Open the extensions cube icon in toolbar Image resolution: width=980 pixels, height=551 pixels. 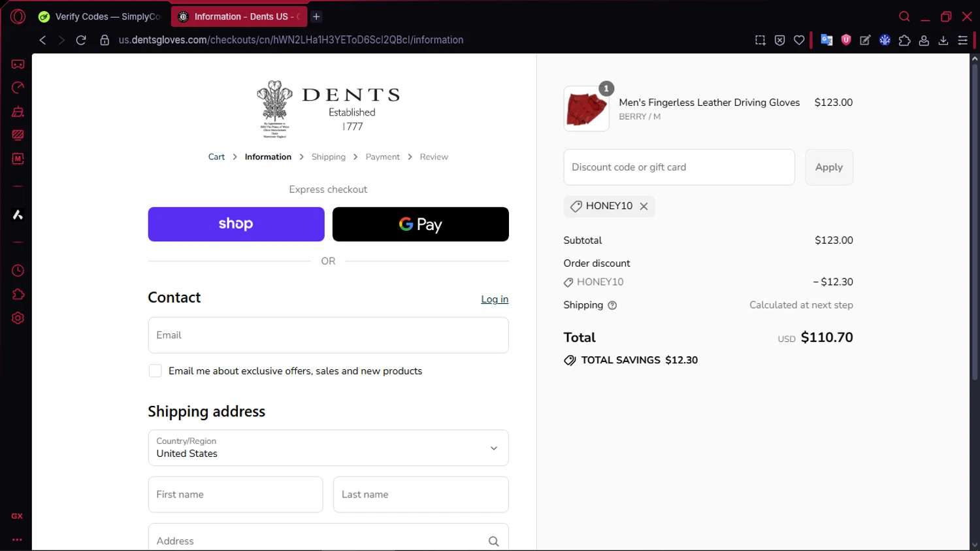tap(905, 40)
